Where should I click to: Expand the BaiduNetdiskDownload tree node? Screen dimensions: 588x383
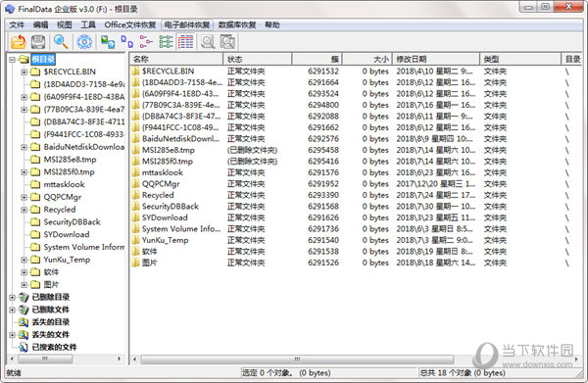tap(24, 147)
